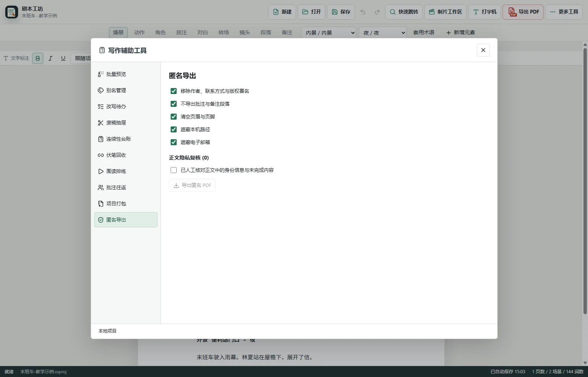Select 项目打包 in the sidebar

(125, 204)
